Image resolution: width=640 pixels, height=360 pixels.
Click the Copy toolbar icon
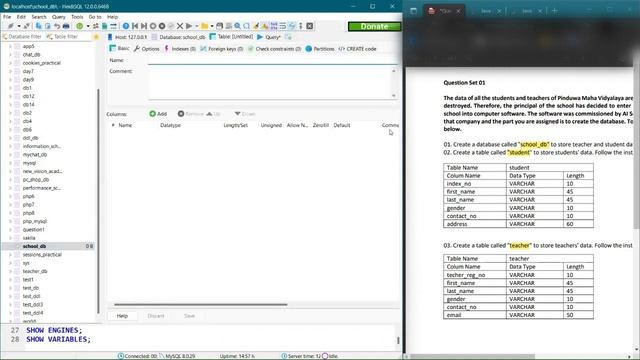[38, 26]
